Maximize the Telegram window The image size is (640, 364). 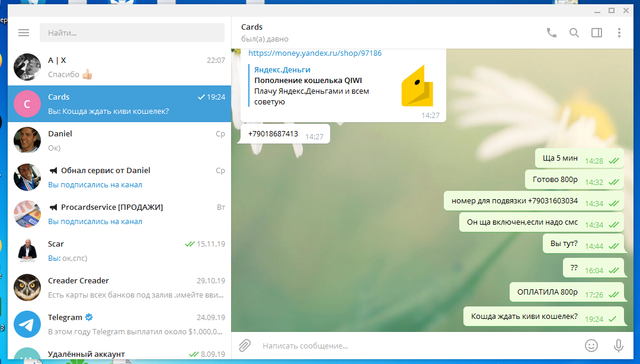[x=611, y=11]
